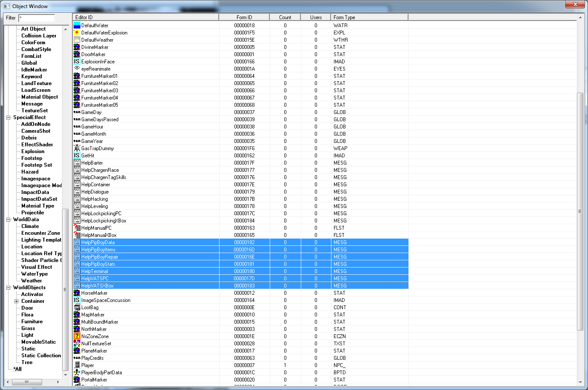The image size is (588, 390).
Task: Select Keyword category in tree
Action: pos(31,77)
